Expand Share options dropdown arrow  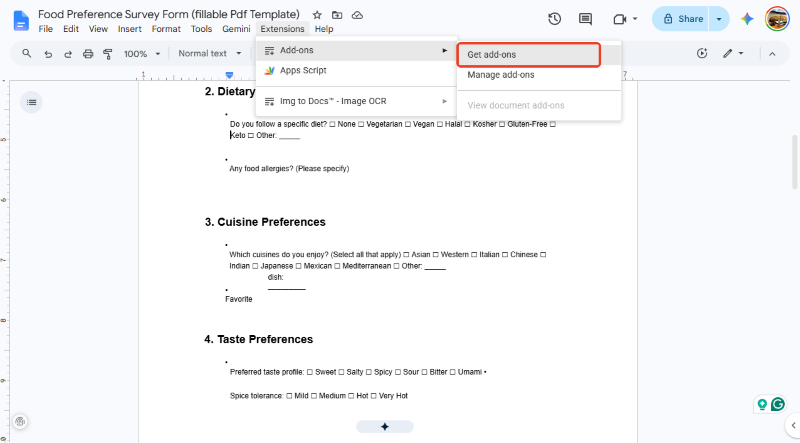pyautogui.click(x=719, y=19)
